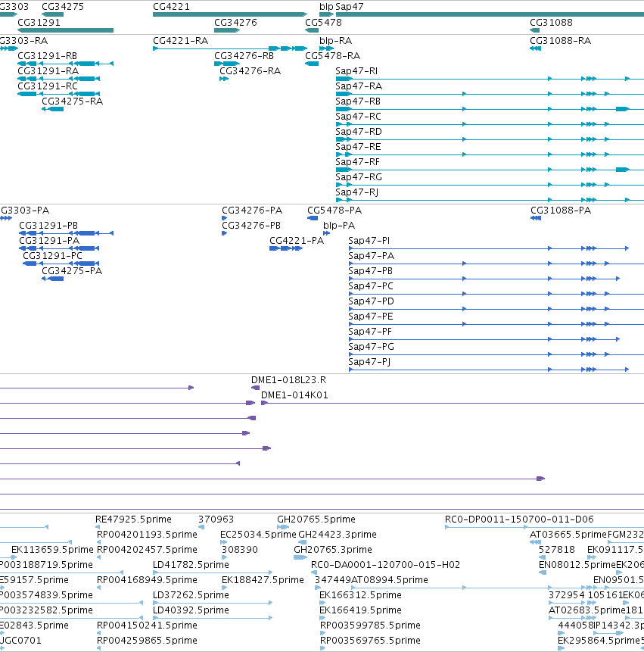The height and width of the screenshot is (652, 644).
Task: Select transcript CG34276-RA
Action: pos(224,79)
